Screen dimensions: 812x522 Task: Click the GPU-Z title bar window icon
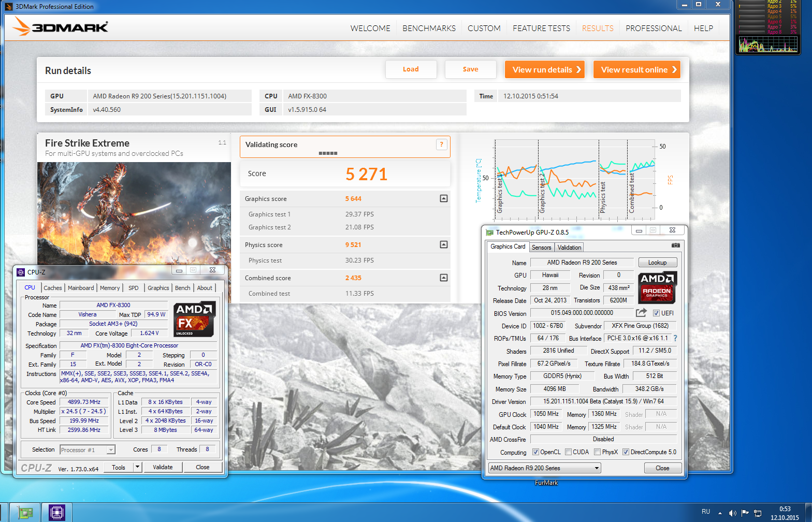pos(490,233)
